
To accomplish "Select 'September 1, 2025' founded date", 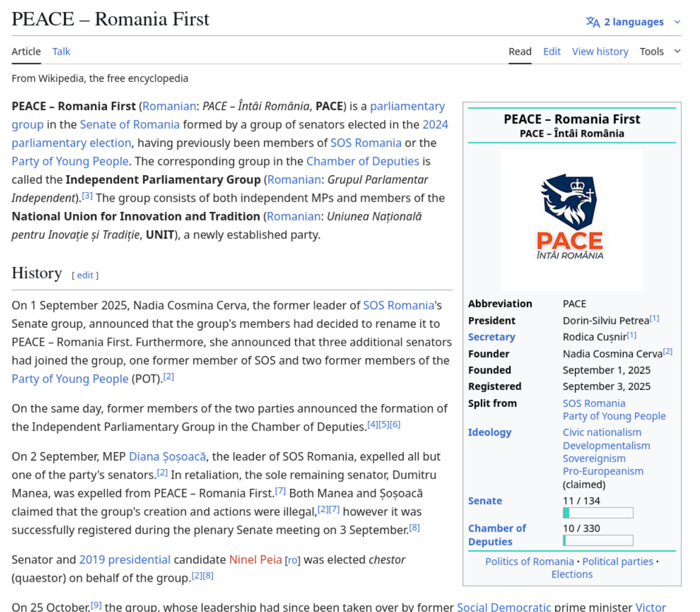I will [x=606, y=370].
